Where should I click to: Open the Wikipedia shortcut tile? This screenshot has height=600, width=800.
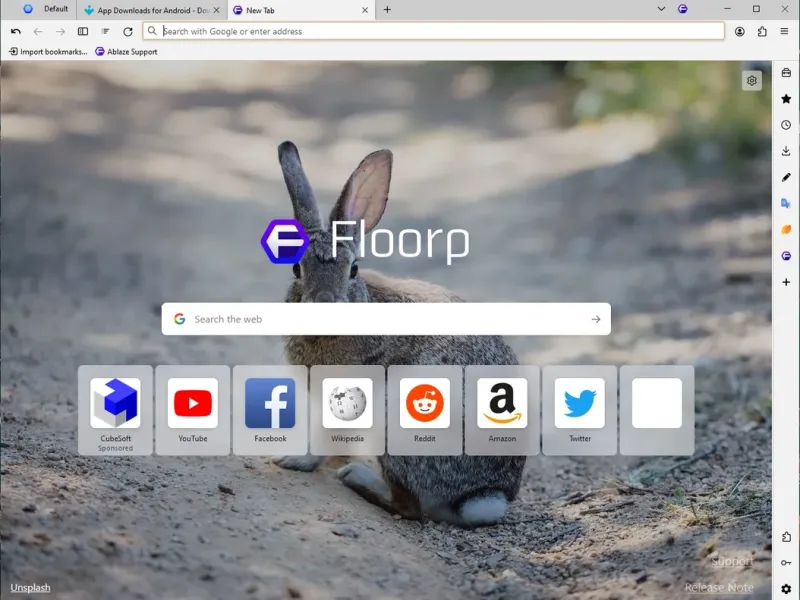[347, 410]
